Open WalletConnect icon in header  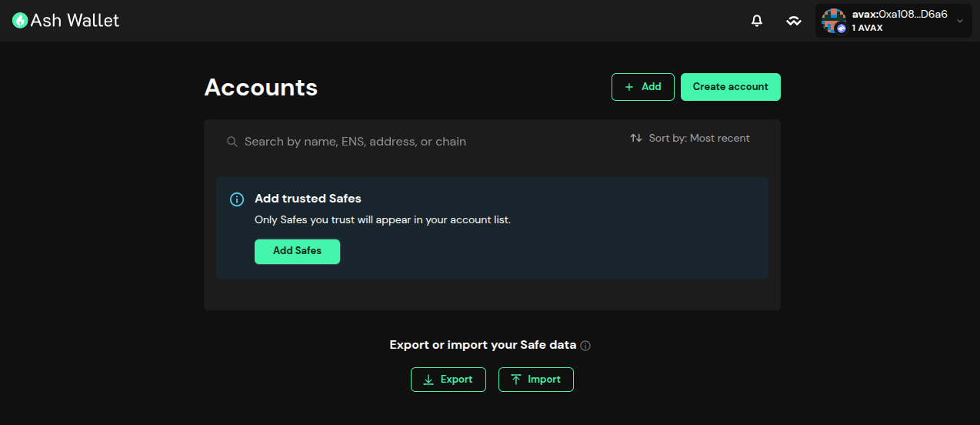pos(794,21)
